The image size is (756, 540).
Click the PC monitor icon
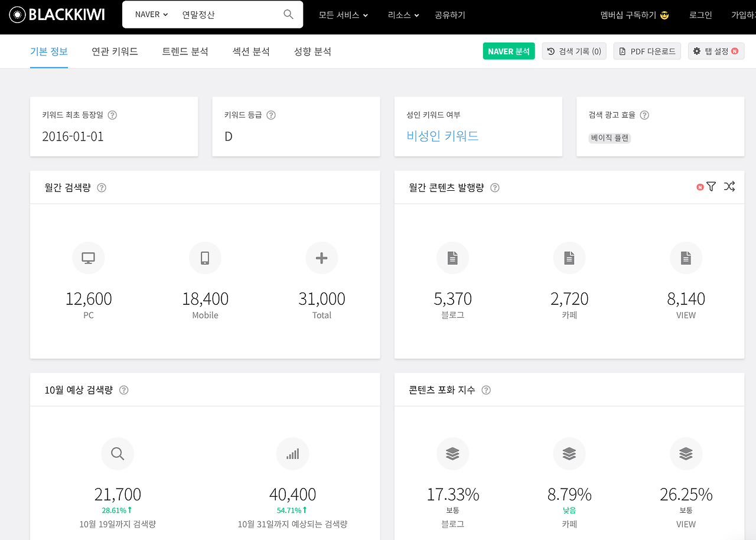(89, 258)
